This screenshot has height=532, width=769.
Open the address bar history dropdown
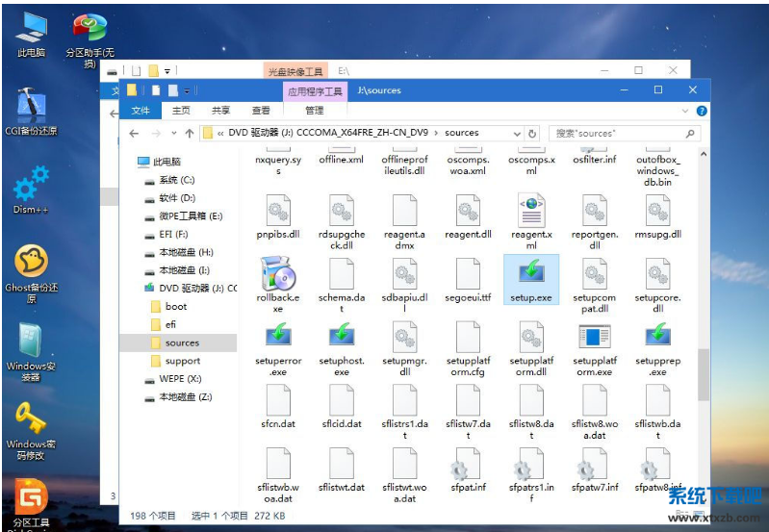[517, 134]
